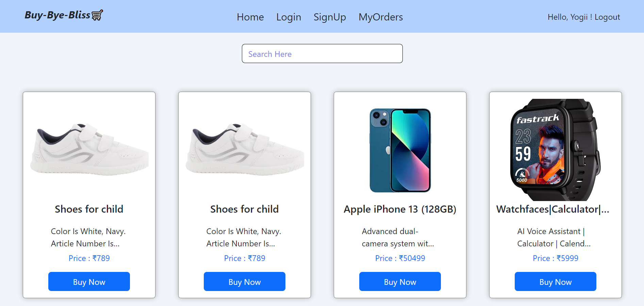
Task: Click the shopping cart icon in the logo
Action: coord(97,15)
